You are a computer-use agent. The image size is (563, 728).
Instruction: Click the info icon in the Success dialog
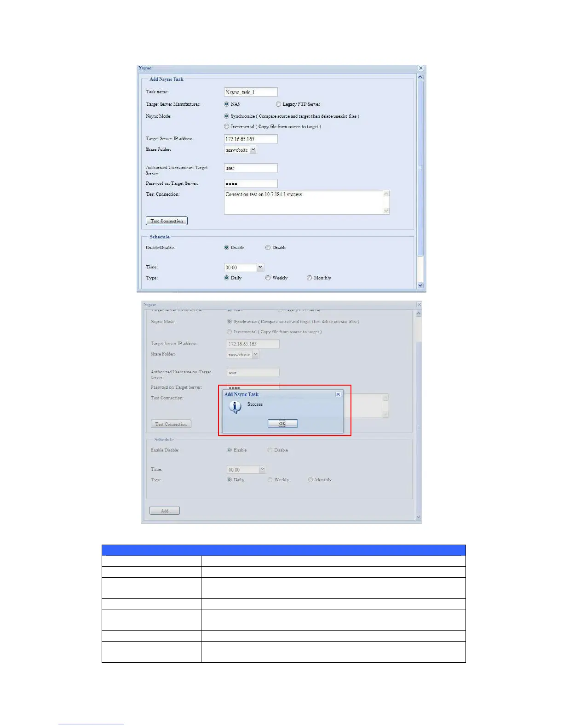235,407
